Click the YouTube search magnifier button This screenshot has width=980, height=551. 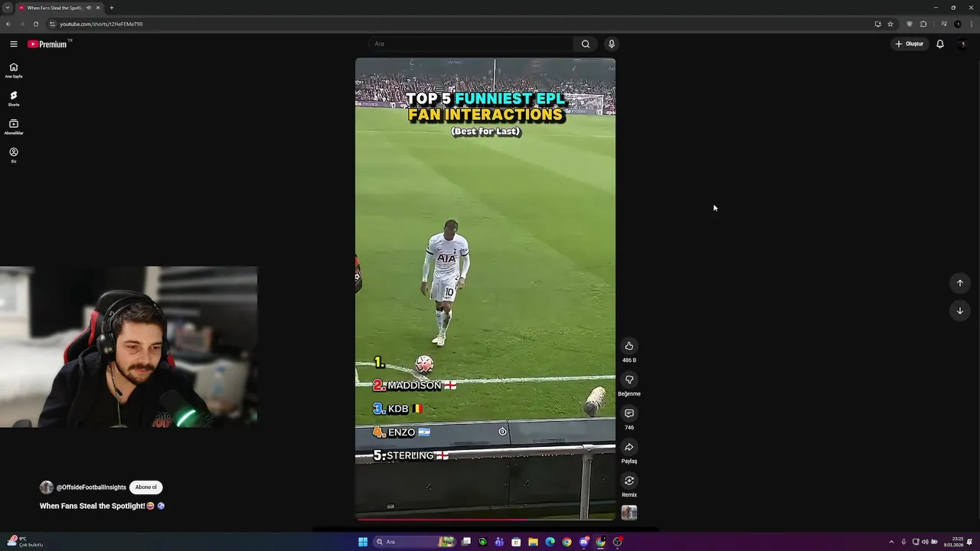coord(586,44)
